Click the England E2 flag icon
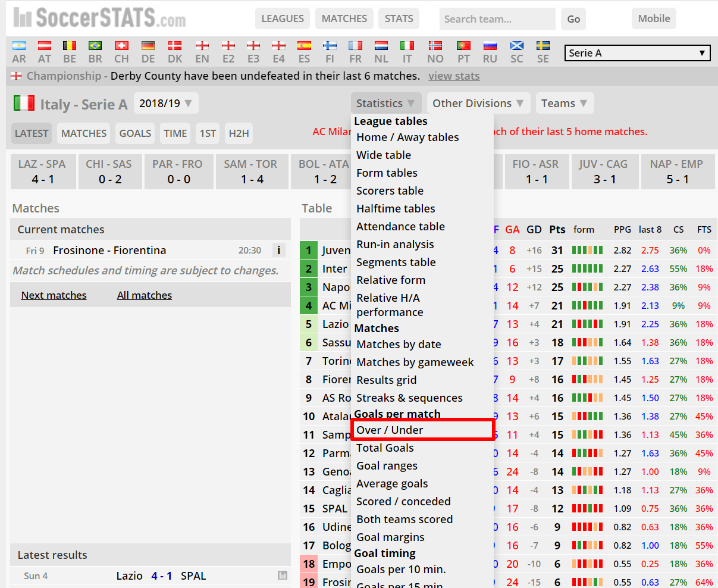The width and height of the screenshot is (718, 588). tap(228, 45)
